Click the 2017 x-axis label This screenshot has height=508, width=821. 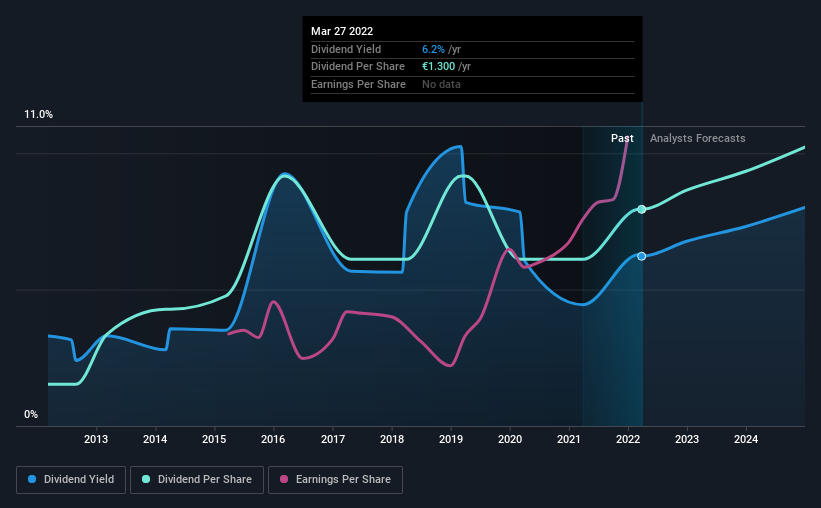point(333,439)
